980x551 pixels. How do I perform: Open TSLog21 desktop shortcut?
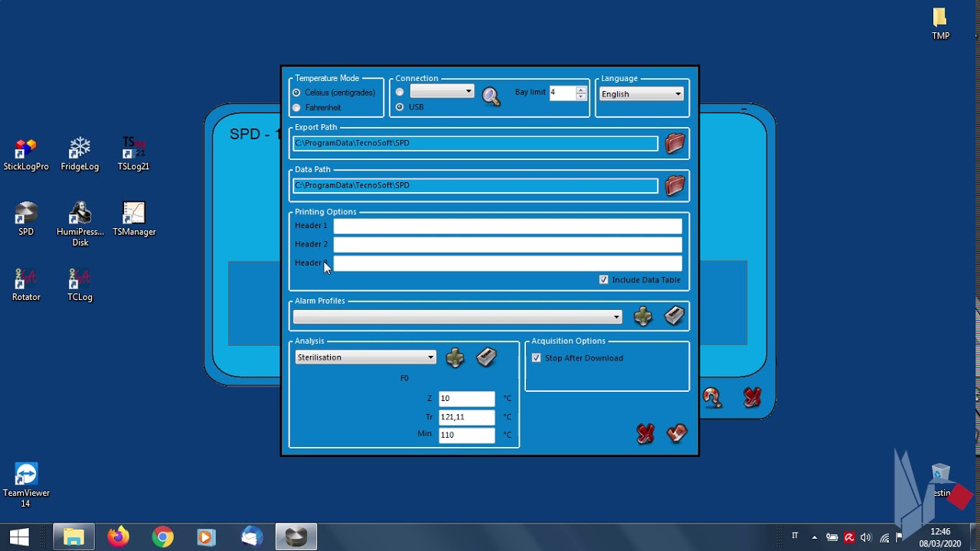133,155
